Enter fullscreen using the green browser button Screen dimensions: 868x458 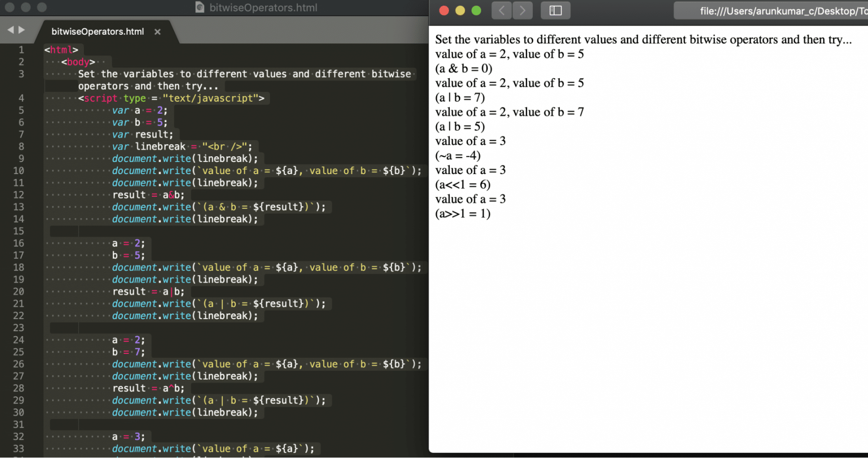[x=476, y=11]
